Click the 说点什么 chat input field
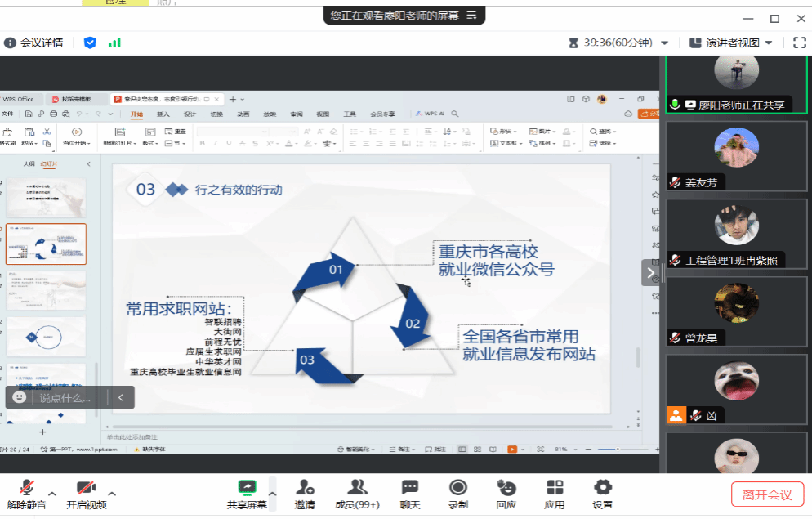The height and width of the screenshot is (519, 812). [x=65, y=398]
